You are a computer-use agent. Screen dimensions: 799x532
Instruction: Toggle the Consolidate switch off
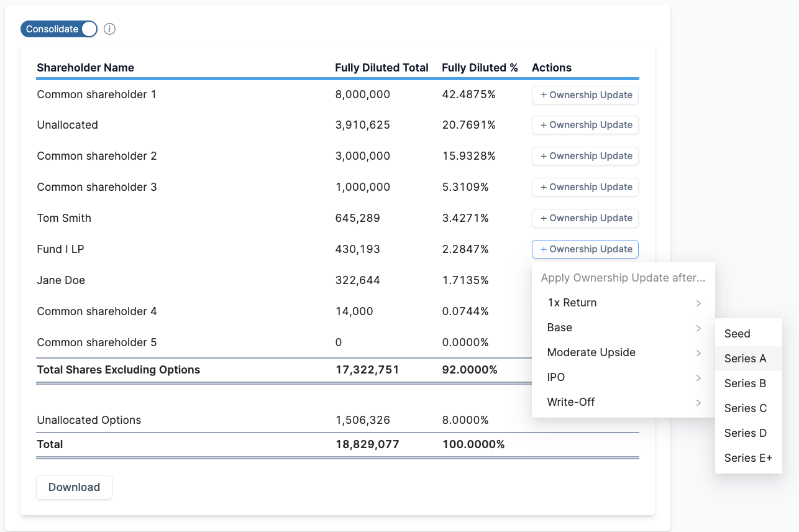point(59,29)
